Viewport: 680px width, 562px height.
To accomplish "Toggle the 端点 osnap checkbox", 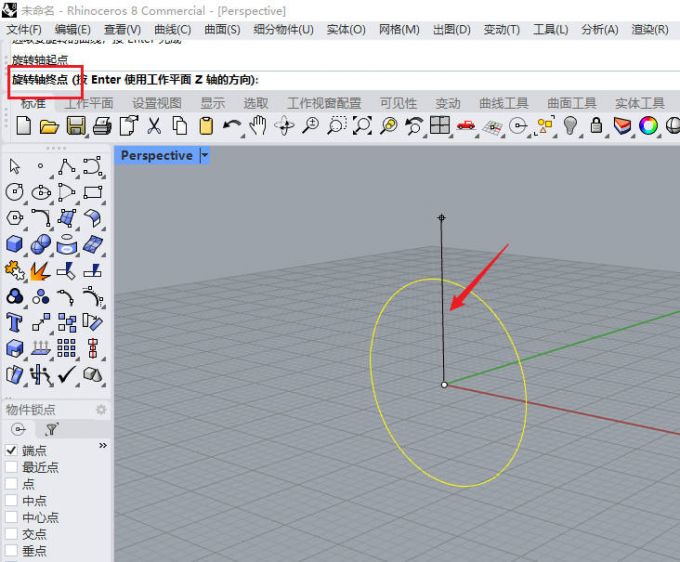I will 11,450.
